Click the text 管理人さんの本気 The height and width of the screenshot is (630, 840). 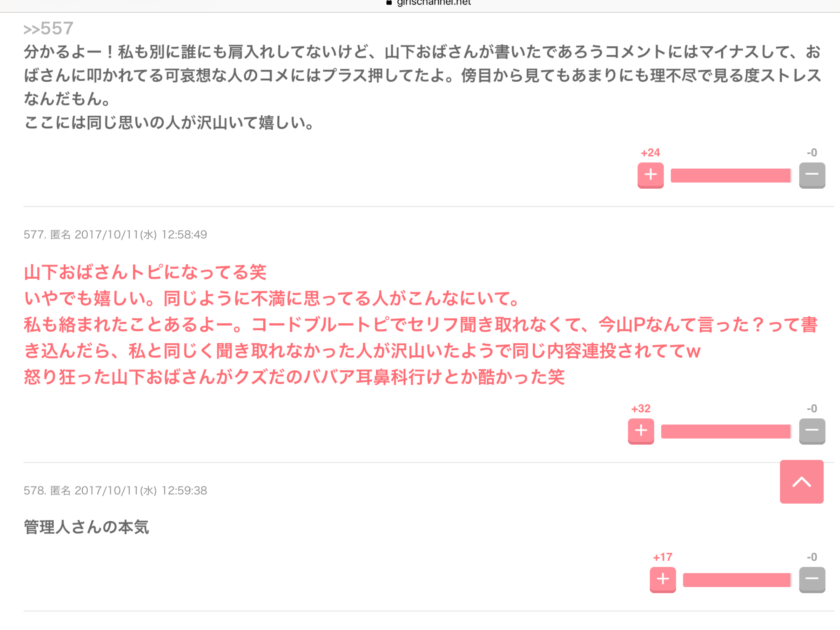86,527
